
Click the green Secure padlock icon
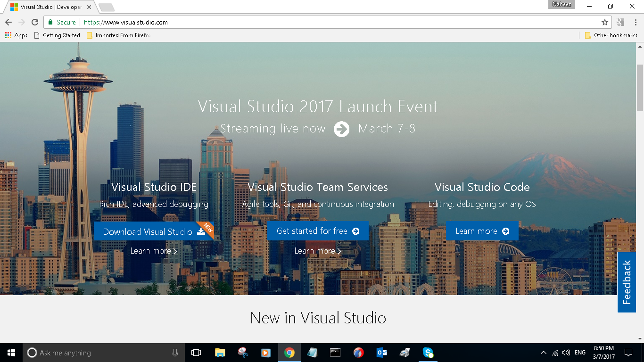51,22
